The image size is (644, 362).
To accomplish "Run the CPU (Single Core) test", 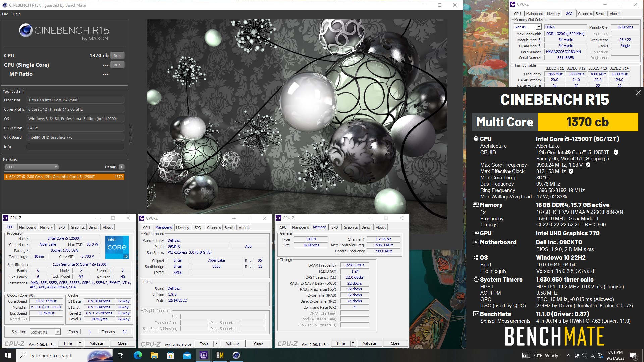I will [117, 65].
